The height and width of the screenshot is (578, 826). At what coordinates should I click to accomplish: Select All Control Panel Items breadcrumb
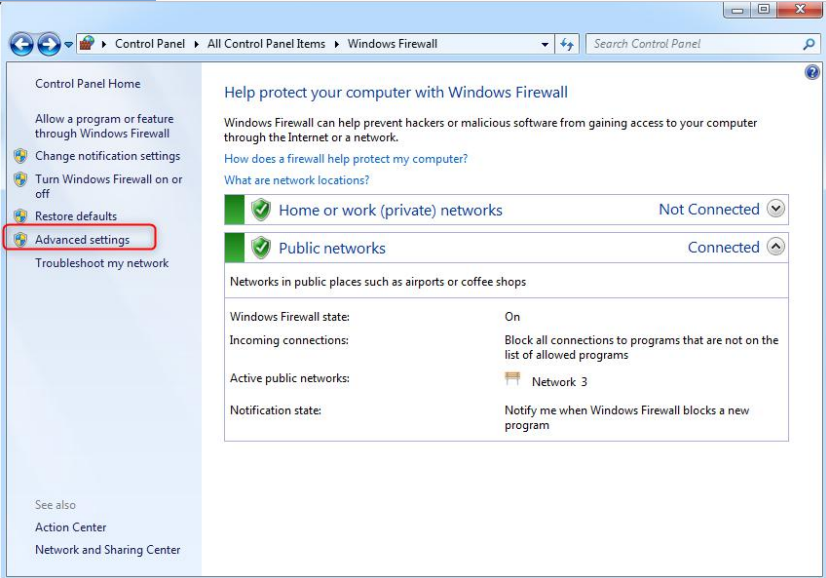(x=266, y=44)
